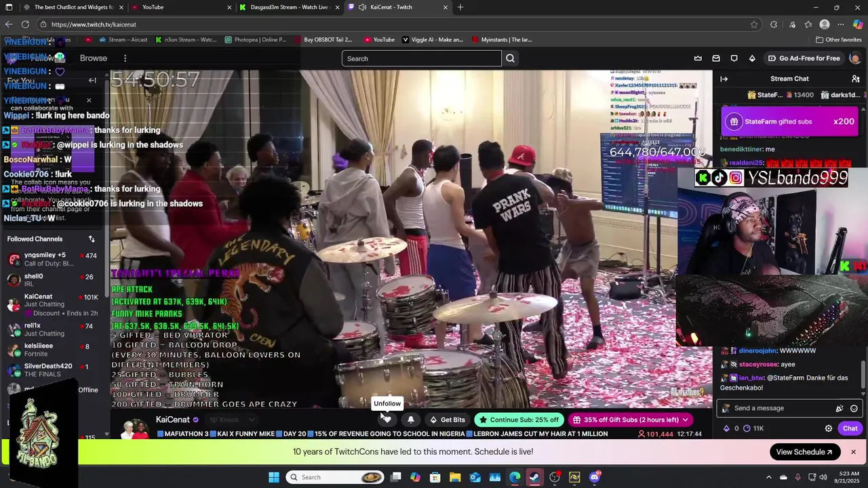The width and height of the screenshot is (868, 488).
Task: Switch to the best ChatBot and Widgets tab
Action: tap(73, 7)
